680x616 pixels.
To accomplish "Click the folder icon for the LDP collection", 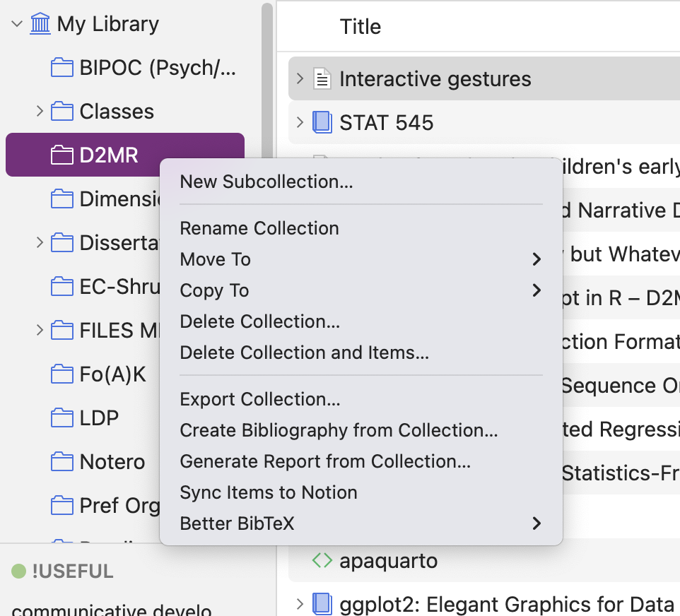I will pos(61,417).
